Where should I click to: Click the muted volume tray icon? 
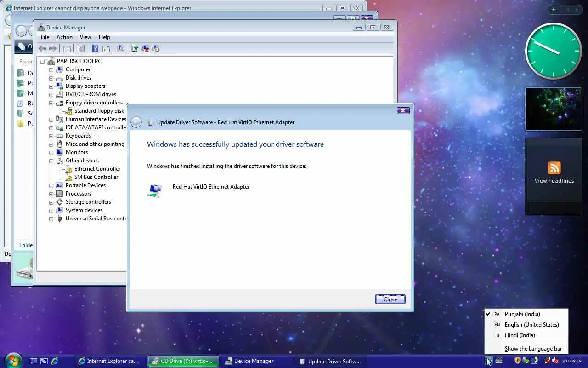tap(555, 361)
